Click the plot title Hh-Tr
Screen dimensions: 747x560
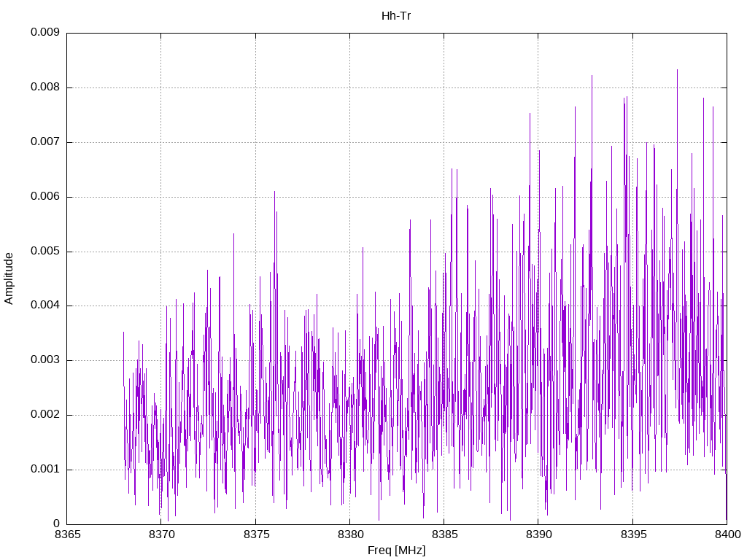pyautogui.click(x=396, y=16)
